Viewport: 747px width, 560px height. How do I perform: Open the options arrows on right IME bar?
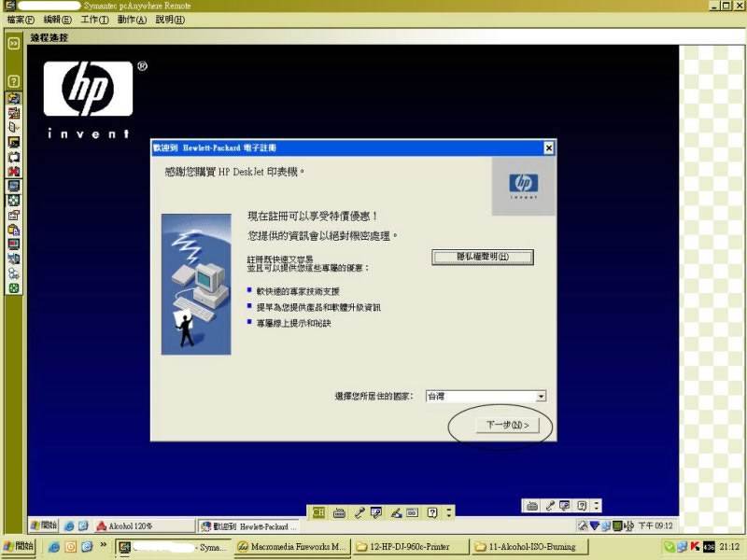[x=597, y=506]
